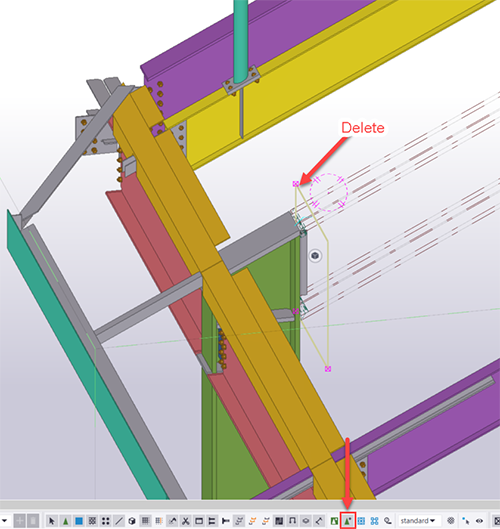Select the arrow pointer selection tool

pos(52,521)
